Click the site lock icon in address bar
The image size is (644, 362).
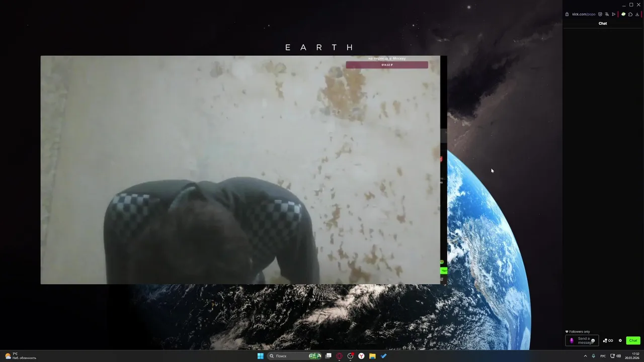567,14
